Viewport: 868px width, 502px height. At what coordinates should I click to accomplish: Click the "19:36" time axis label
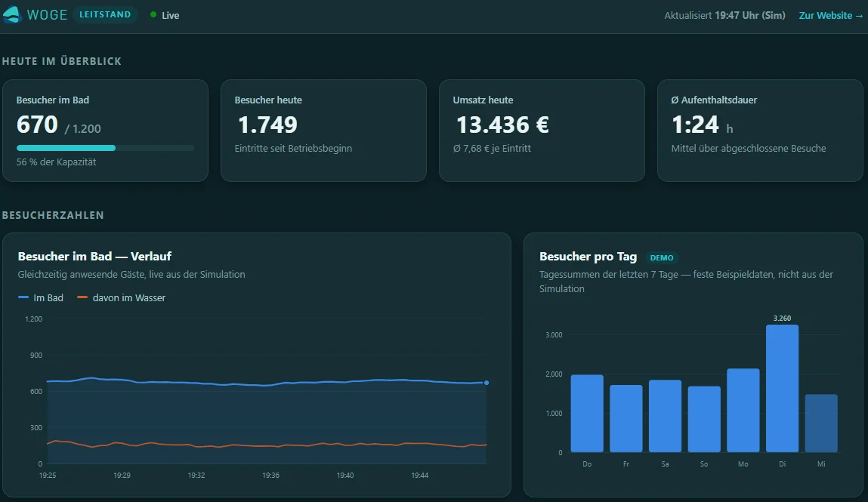click(270, 476)
